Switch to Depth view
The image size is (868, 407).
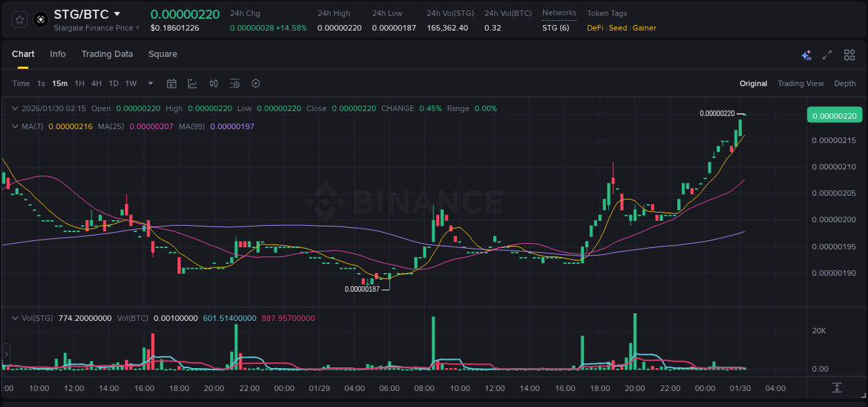coord(844,83)
